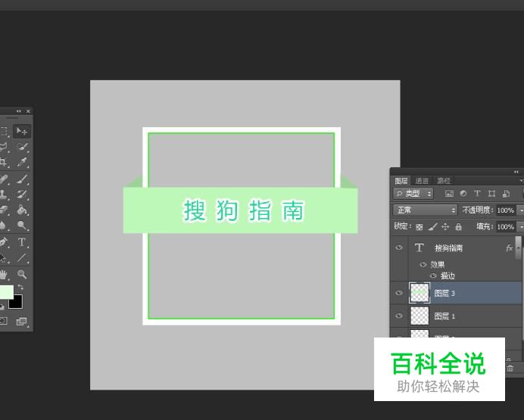Toggle lock all padlock icon
Viewport: 524px width, 420px height.
click(x=459, y=227)
